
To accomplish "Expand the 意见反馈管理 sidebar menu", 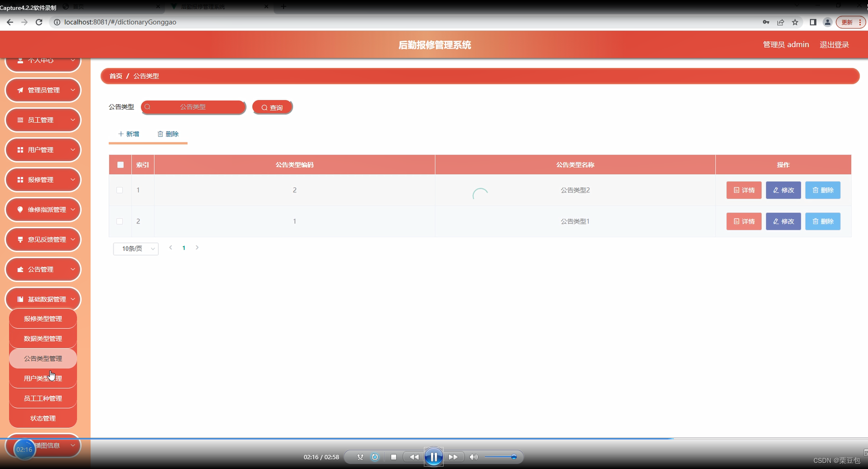I will (43, 239).
